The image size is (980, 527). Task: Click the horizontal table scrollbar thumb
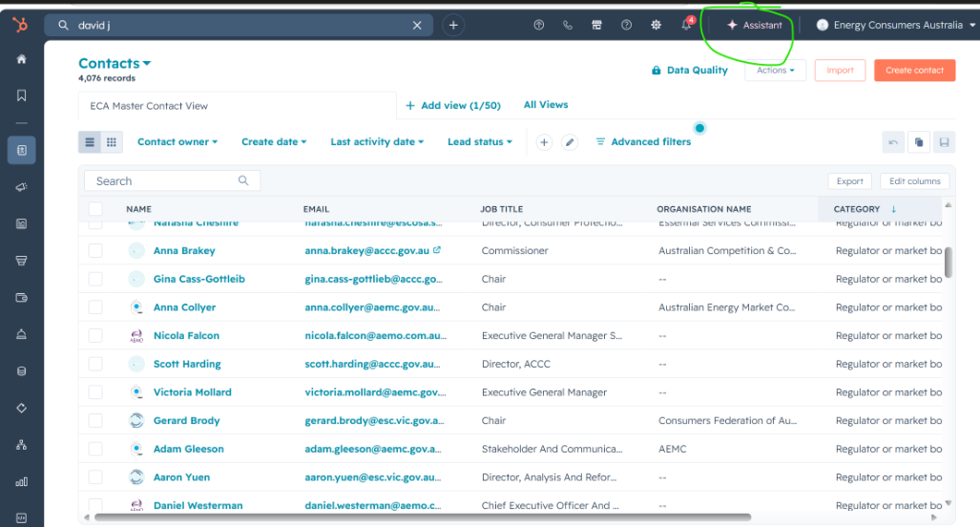point(423,517)
